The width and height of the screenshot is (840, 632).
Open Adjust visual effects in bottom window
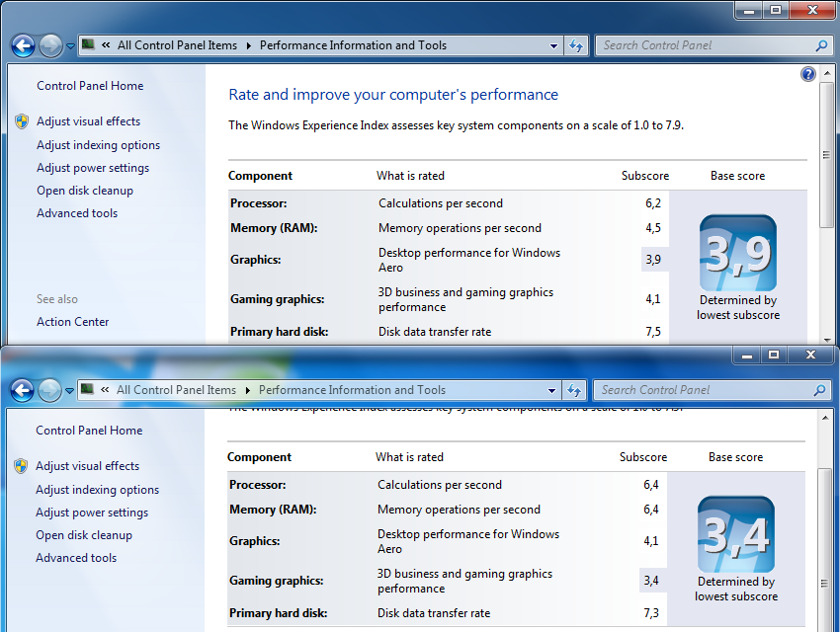[87, 466]
